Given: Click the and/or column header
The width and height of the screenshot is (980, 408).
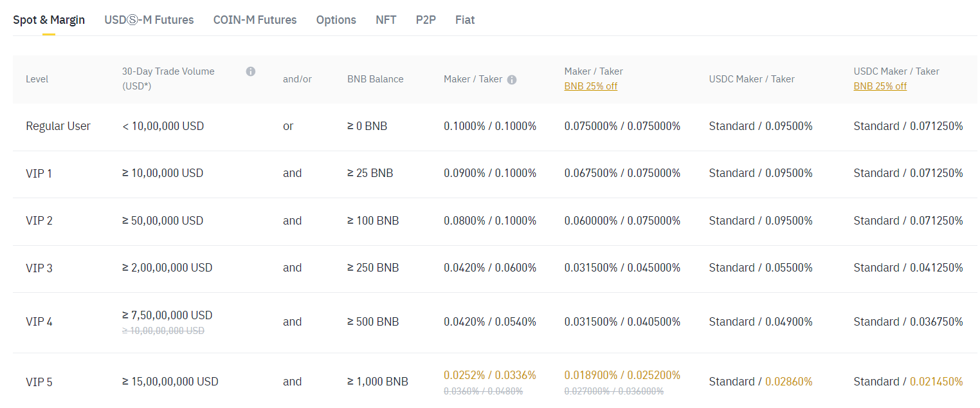Looking at the screenshot, I should pos(297,79).
